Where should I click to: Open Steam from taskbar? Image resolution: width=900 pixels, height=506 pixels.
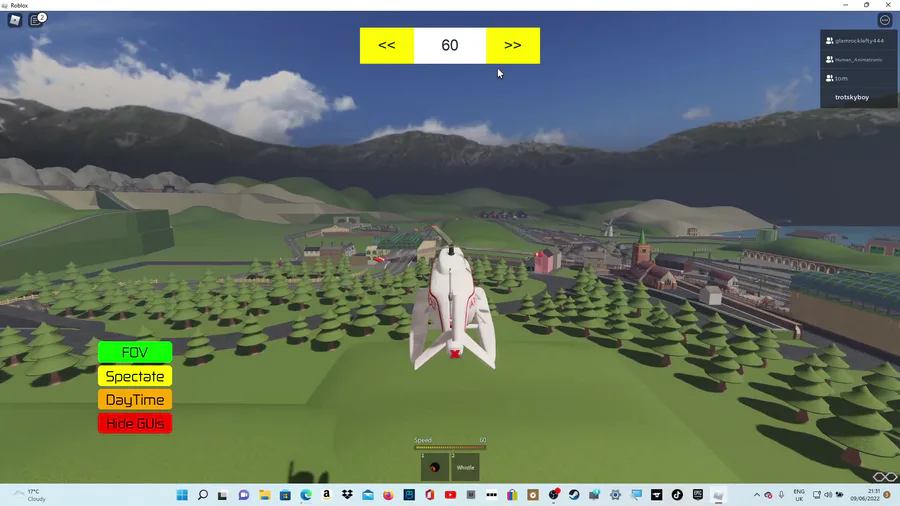(574, 495)
